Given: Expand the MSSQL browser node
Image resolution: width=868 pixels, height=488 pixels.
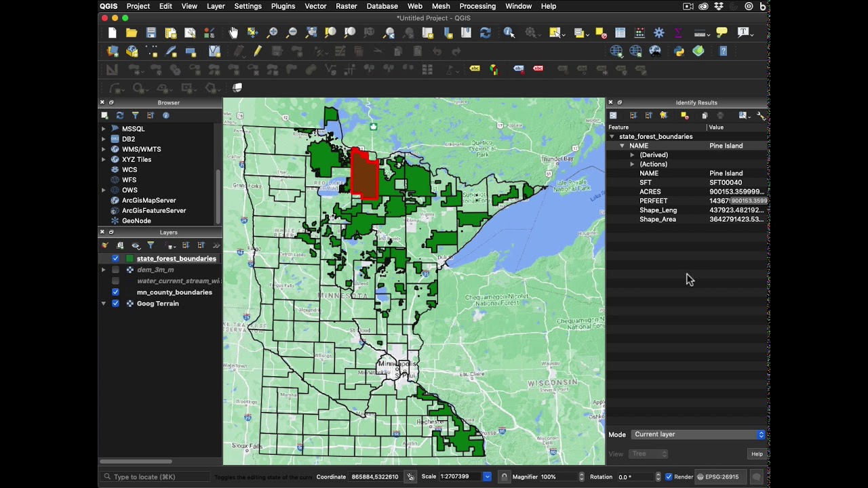Looking at the screenshot, I should pos(104,129).
